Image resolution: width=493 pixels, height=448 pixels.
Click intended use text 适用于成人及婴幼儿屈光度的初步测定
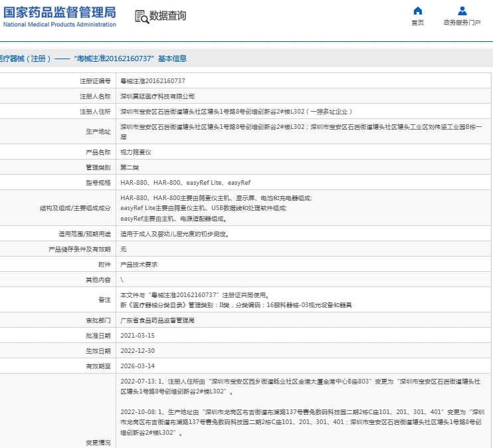click(x=175, y=234)
